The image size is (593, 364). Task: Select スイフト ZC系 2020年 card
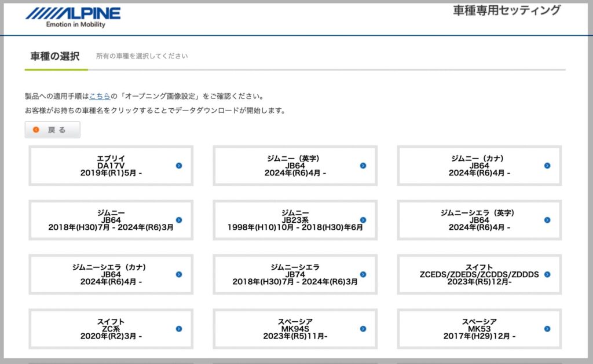[x=111, y=329]
